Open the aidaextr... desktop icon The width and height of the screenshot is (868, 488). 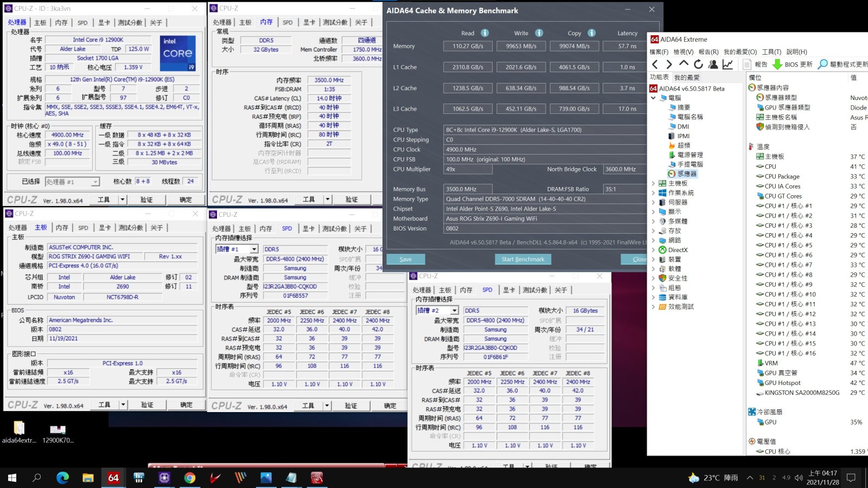[19, 432]
